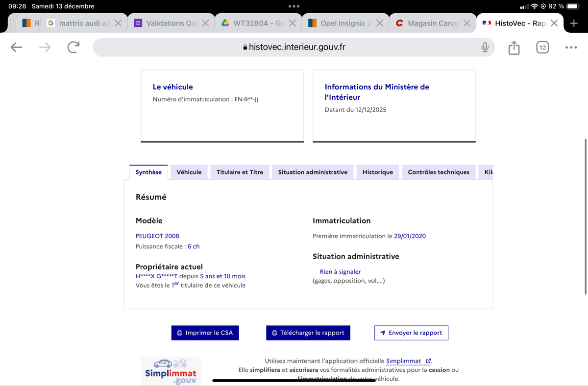Screen dimensions: 588x386
Task: Open the tab overview showing 12 tabs
Action: (x=542, y=48)
